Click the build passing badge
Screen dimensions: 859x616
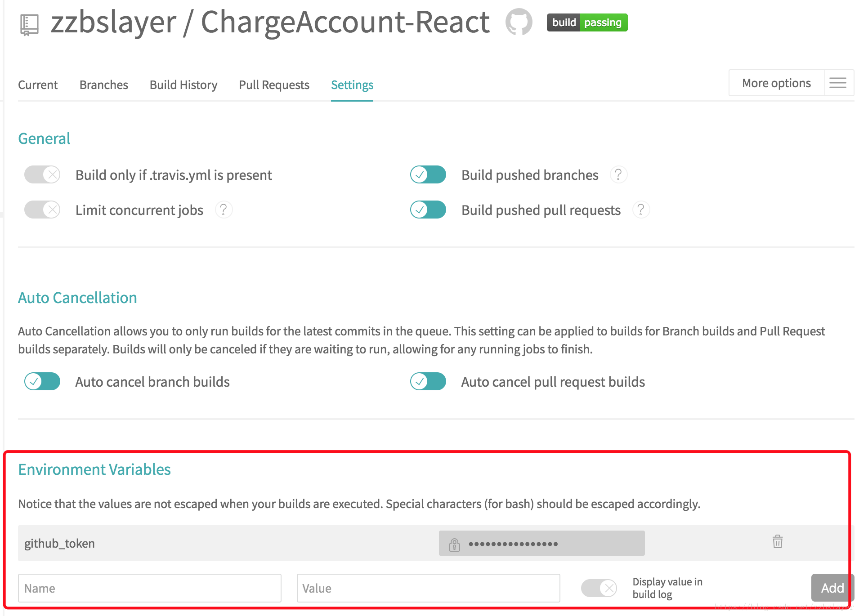click(x=587, y=22)
